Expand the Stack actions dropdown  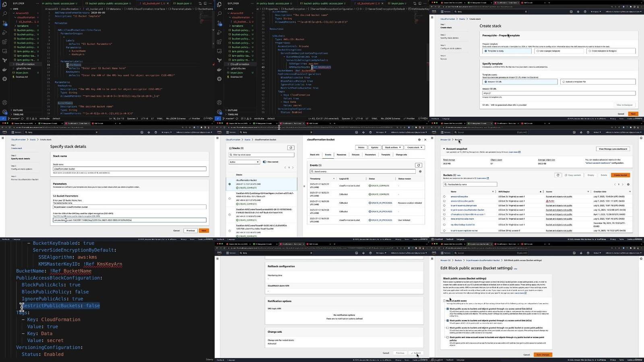click(x=392, y=147)
